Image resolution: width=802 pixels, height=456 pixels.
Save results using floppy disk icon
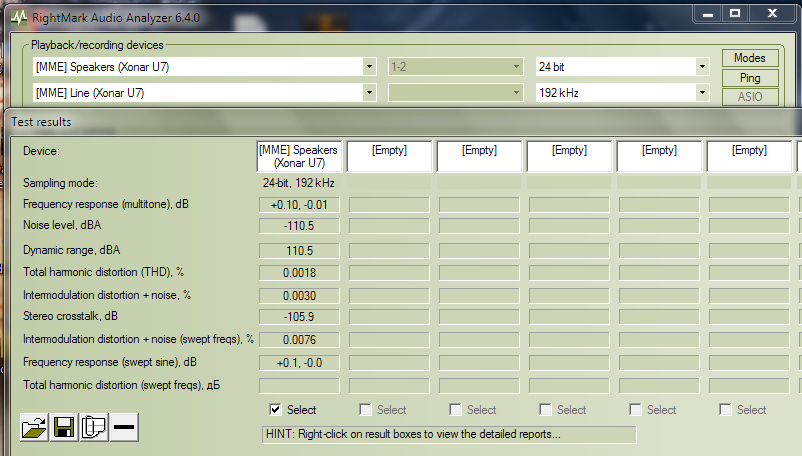pyautogui.click(x=64, y=427)
